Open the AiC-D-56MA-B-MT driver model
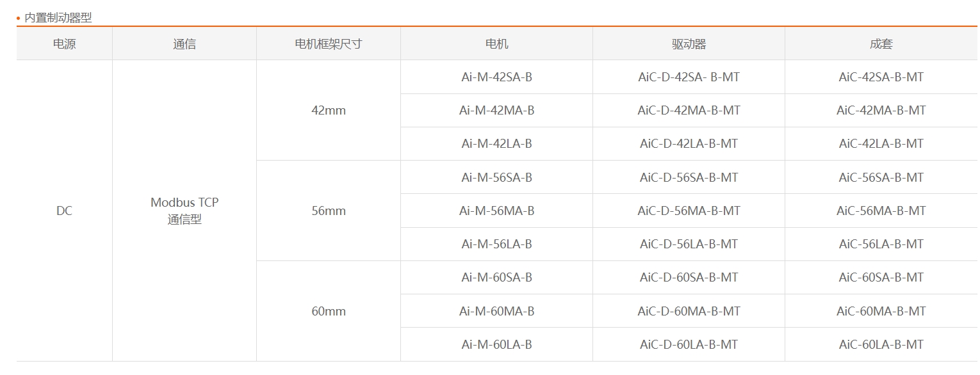 (689, 211)
